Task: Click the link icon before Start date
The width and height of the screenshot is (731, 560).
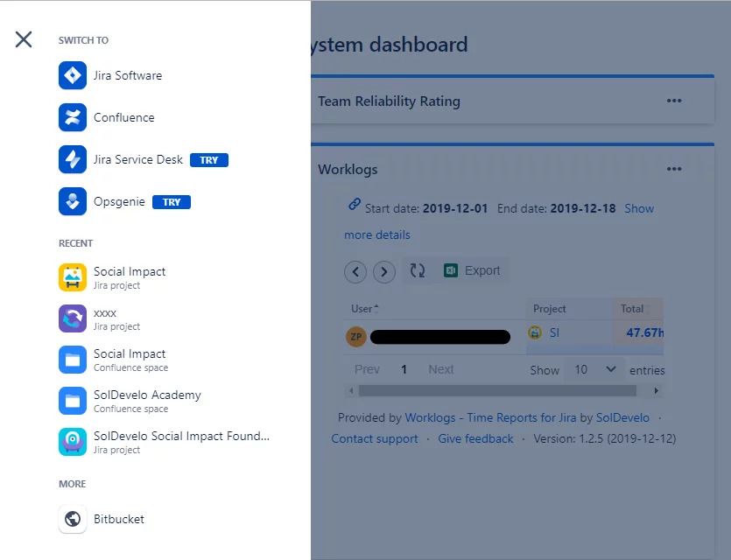Action: [x=355, y=204]
